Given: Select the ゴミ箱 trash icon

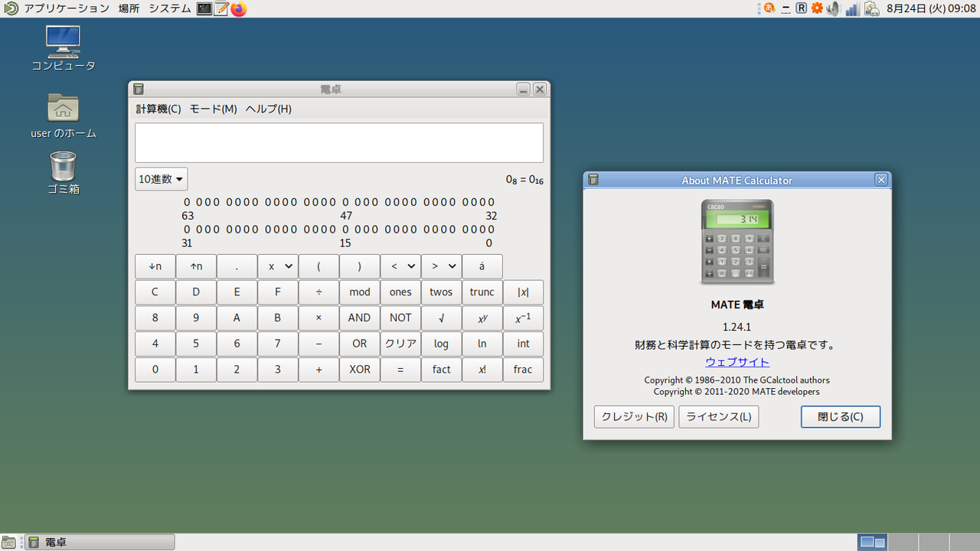Looking at the screenshot, I should pos(64,172).
